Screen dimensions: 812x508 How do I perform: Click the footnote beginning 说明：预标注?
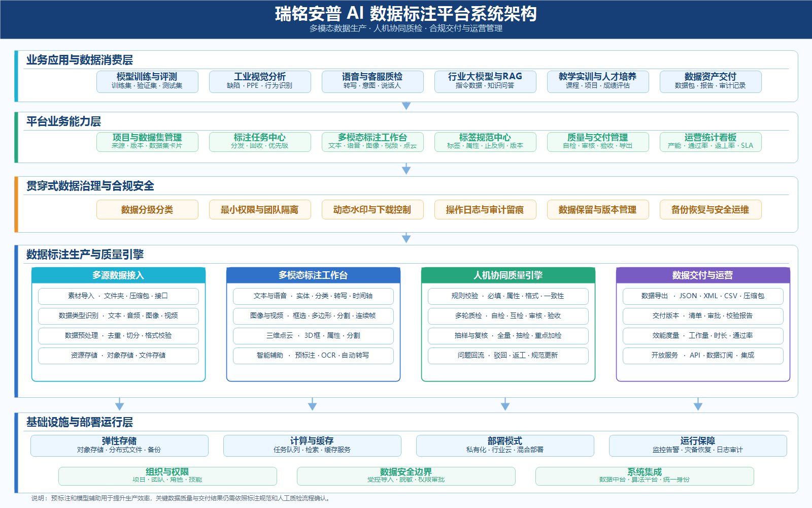(x=181, y=498)
